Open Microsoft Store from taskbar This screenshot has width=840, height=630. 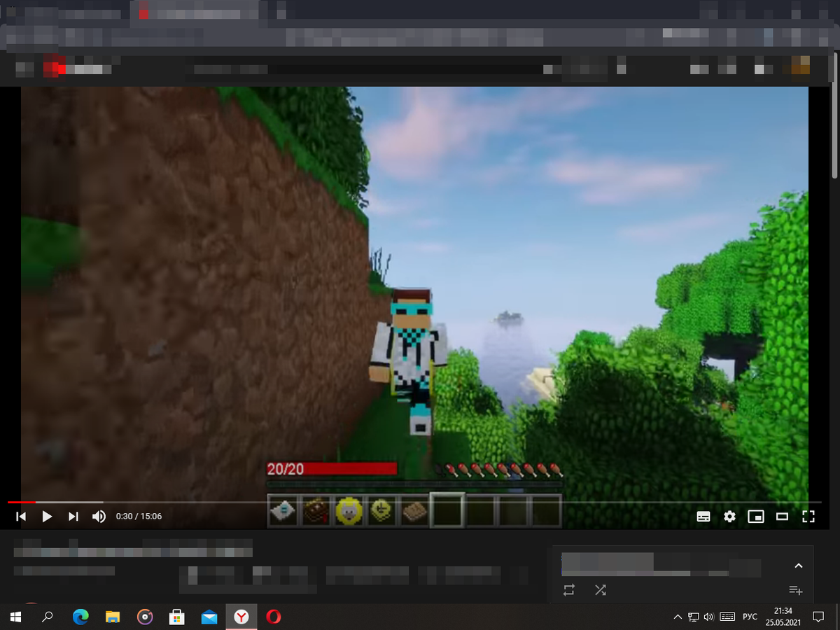tap(177, 617)
